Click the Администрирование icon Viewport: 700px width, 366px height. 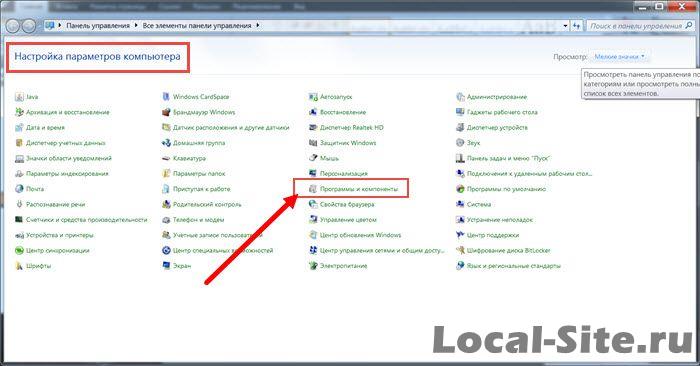tap(460, 97)
